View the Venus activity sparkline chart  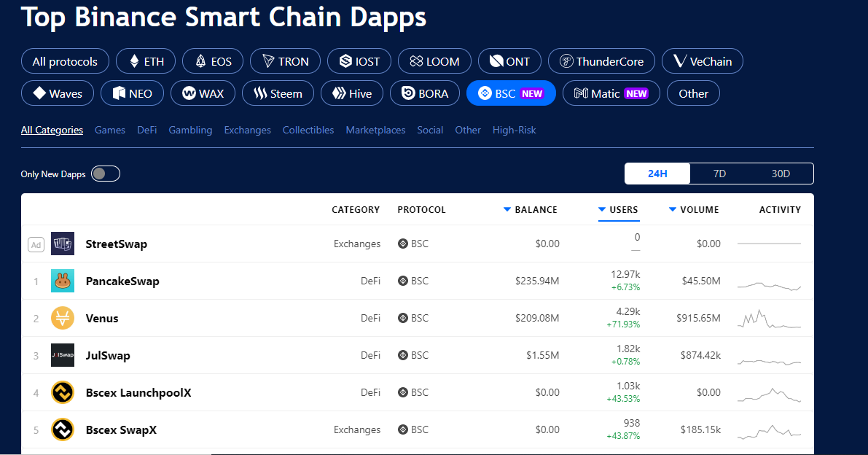pos(769,319)
